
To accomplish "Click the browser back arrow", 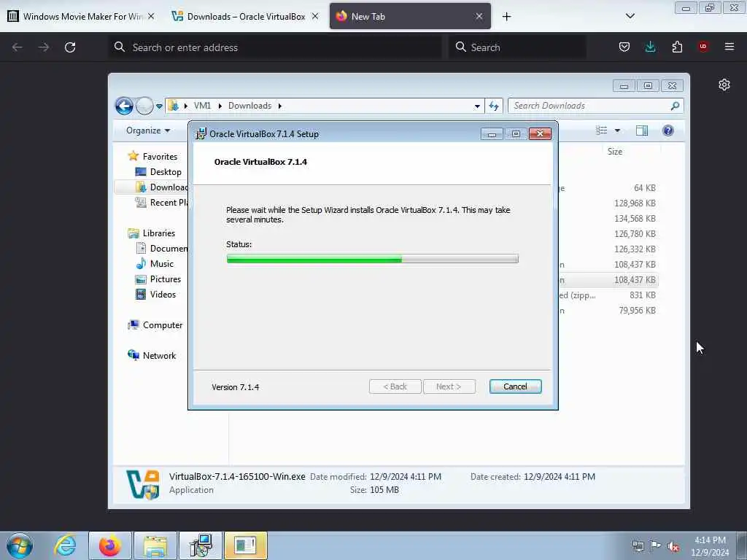I will coord(18,47).
